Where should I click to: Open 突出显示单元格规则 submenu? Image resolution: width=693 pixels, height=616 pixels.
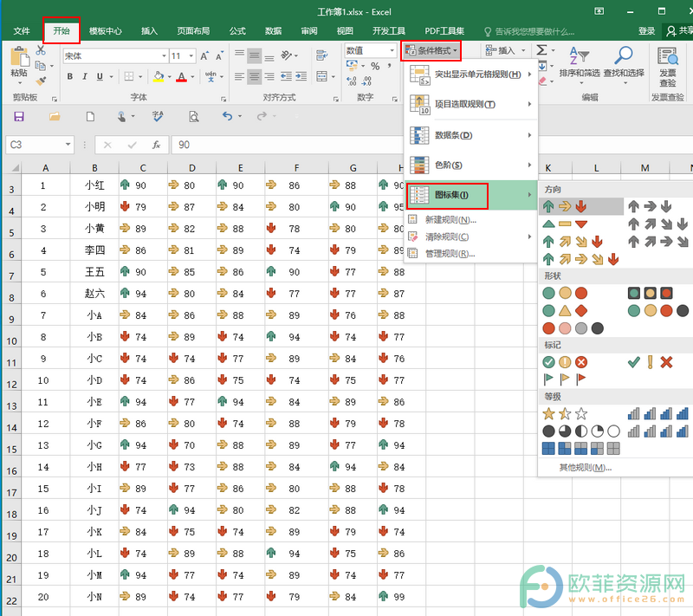[470, 75]
